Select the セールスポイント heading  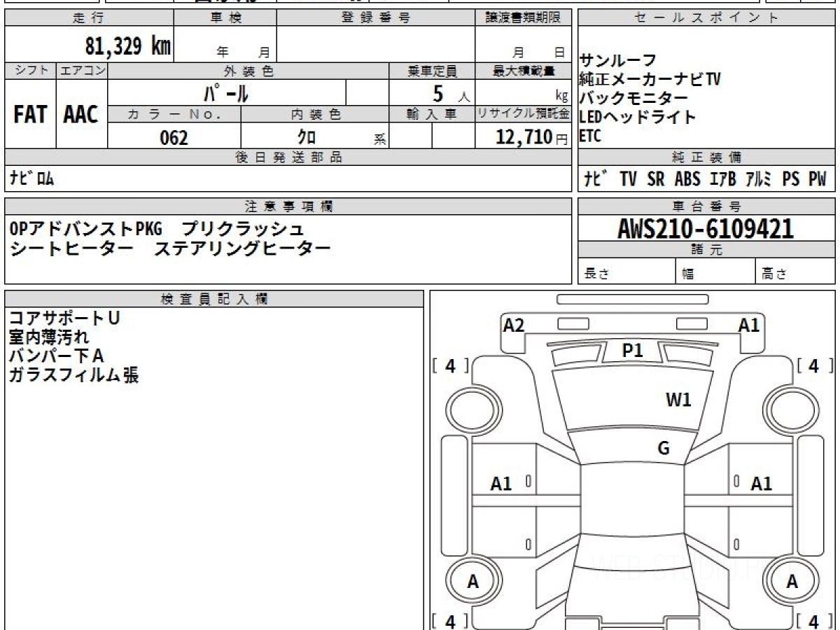point(707,18)
